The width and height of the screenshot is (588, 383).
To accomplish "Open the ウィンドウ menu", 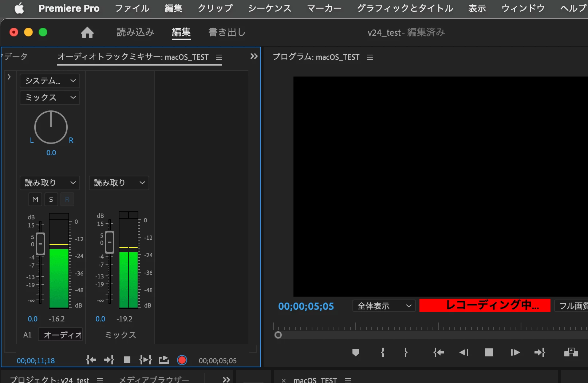I will coord(523,8).
